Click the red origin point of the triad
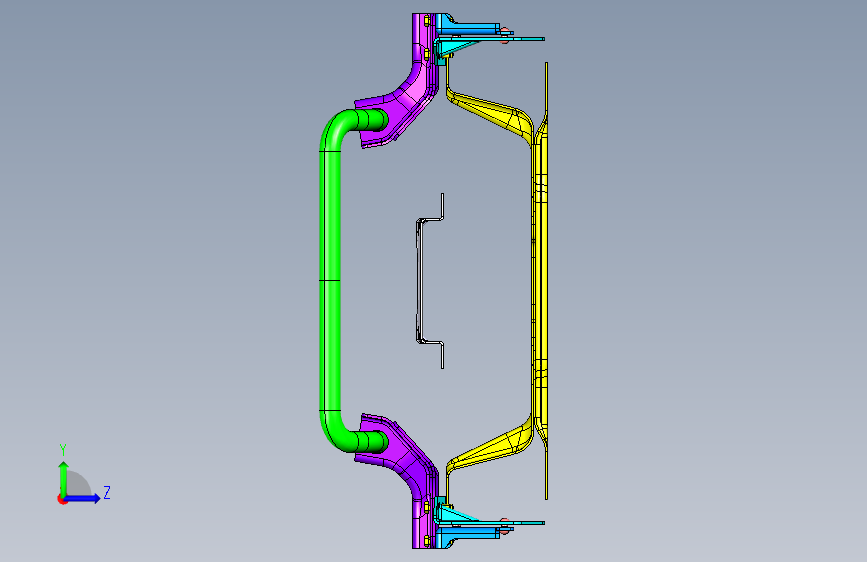Screen dimensions: 867x562 tap(62, 499)
